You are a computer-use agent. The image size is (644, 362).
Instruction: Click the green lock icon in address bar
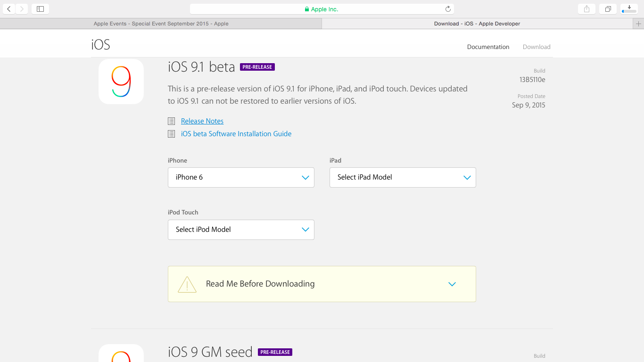[x=307, y=9]
